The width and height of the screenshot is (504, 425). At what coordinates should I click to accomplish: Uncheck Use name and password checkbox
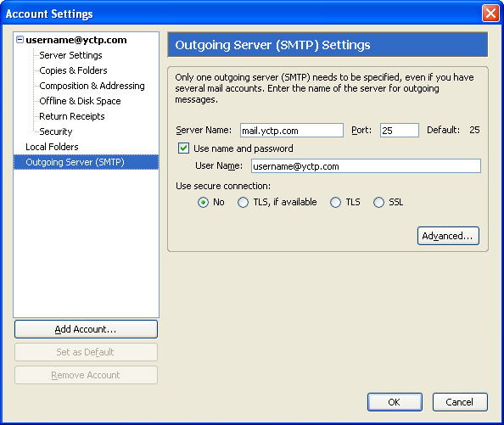[183, 148]
